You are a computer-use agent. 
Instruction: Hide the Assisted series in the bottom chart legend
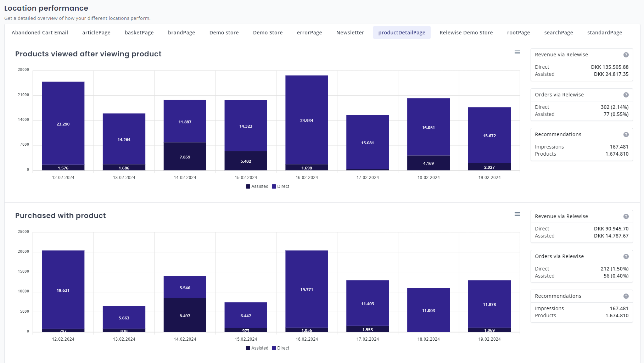click(x=258, y=348)
